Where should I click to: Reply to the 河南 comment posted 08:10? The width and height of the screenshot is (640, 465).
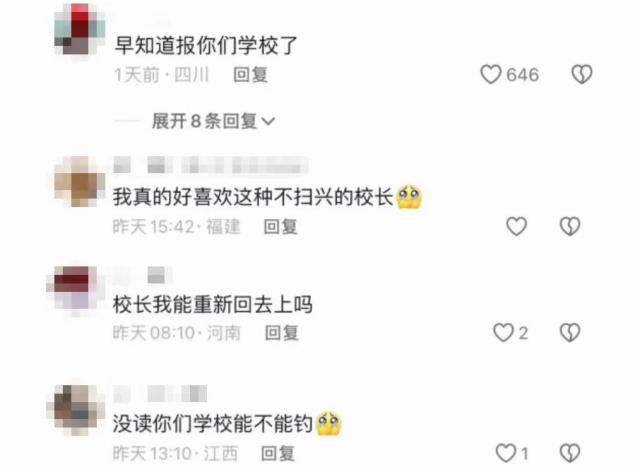282,333
